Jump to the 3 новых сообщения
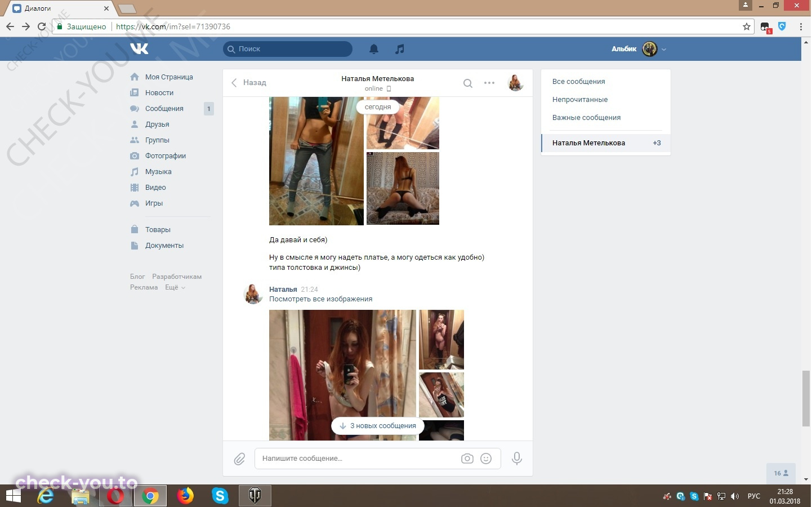 coord(378,426)
